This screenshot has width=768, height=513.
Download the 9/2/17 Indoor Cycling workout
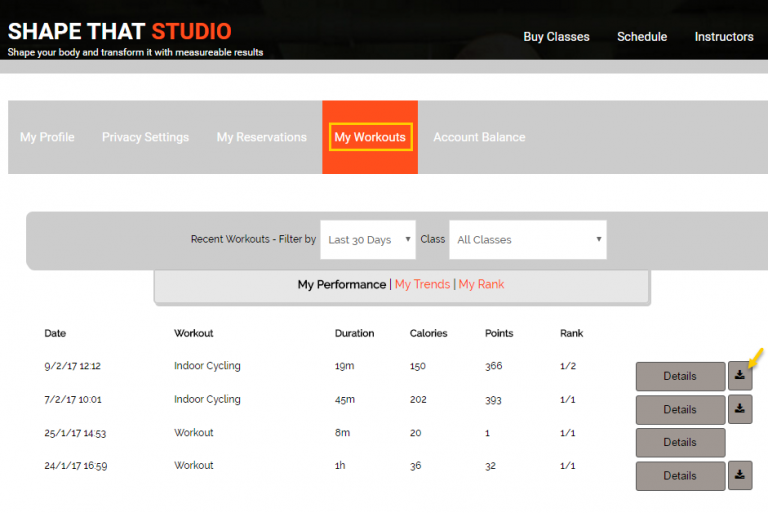click(740, 376)
